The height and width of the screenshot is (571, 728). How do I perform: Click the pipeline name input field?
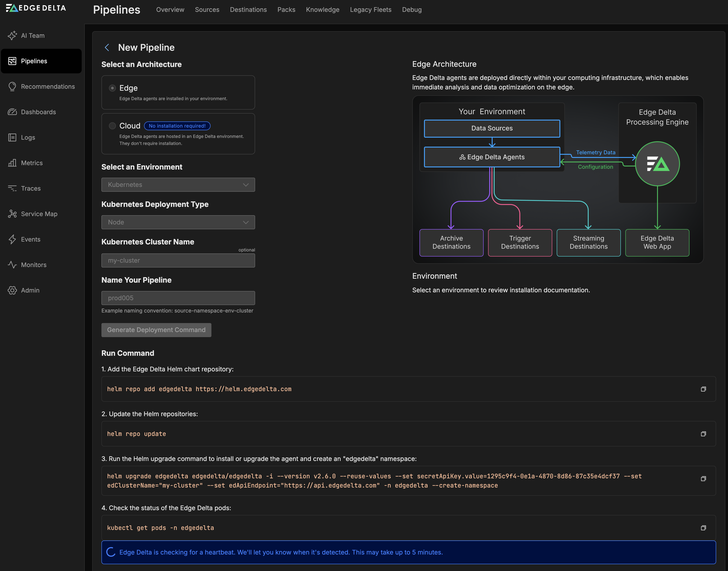click(x=178, y=298)
